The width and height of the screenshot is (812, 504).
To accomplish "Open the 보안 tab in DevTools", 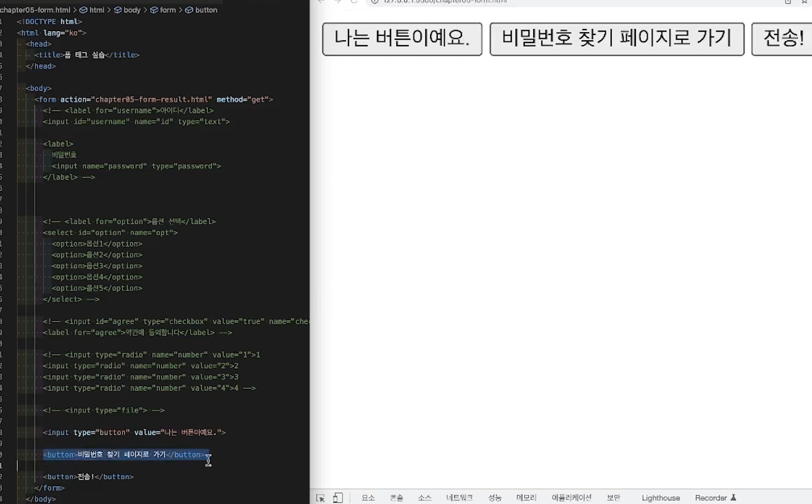I will (x=613, y=498).
